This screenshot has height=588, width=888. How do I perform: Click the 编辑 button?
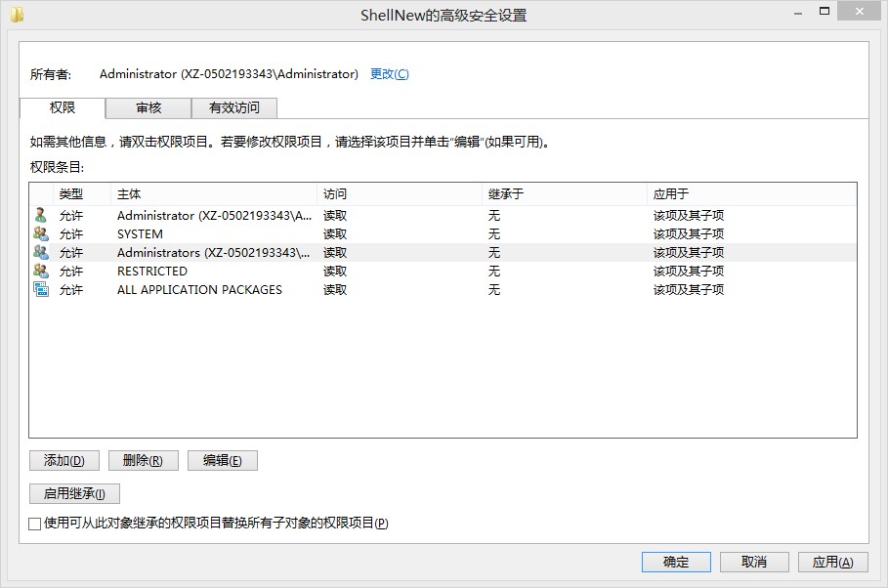[x=223, y=461]
